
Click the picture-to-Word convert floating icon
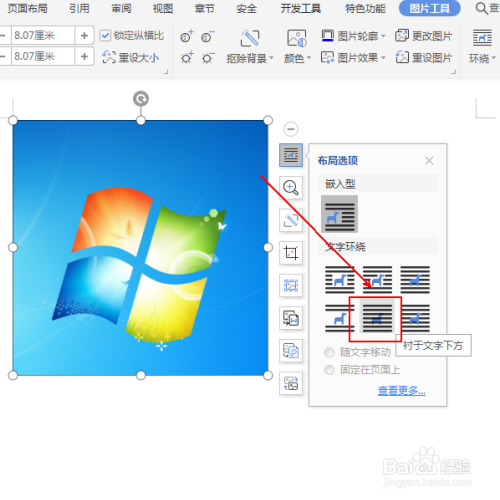click(291, 318)
